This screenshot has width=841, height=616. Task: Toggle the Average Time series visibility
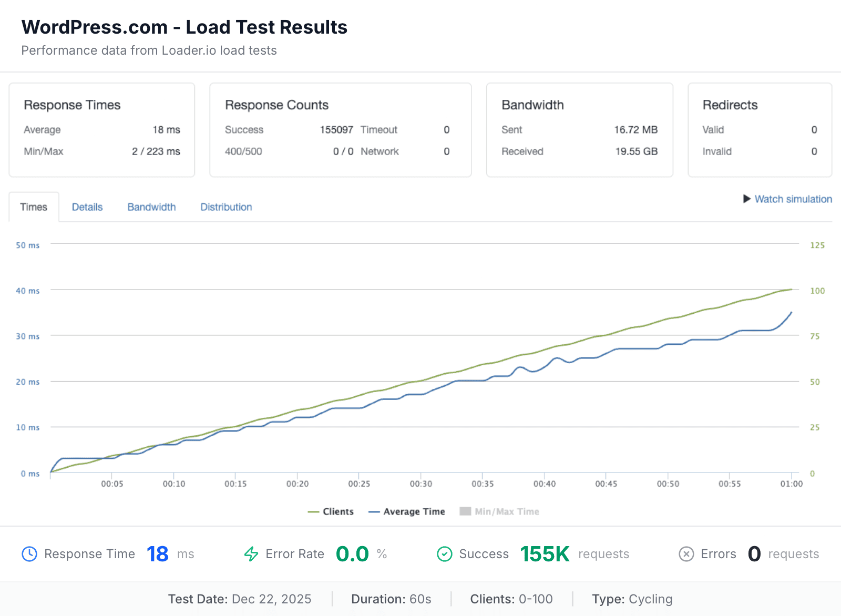point(407,511)
